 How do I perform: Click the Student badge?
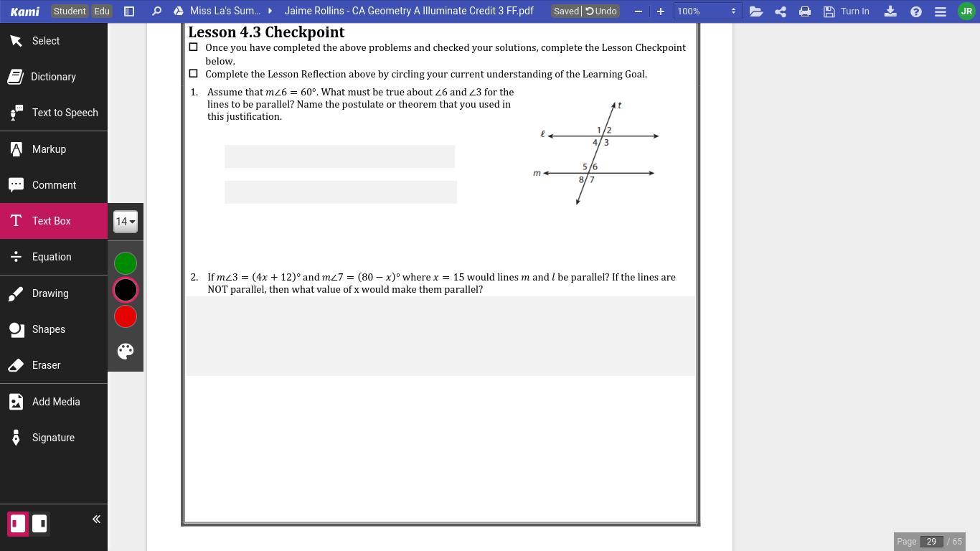pyautogui.click(x=70, y=11)
